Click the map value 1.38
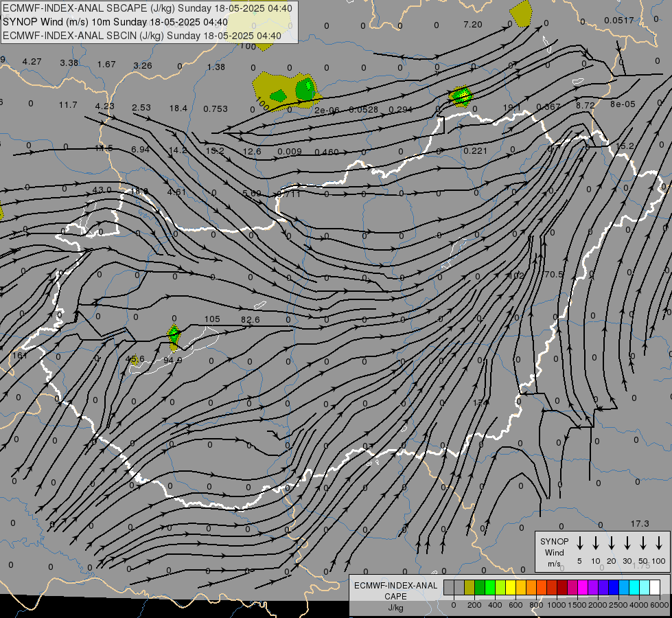 click(216, 67)
